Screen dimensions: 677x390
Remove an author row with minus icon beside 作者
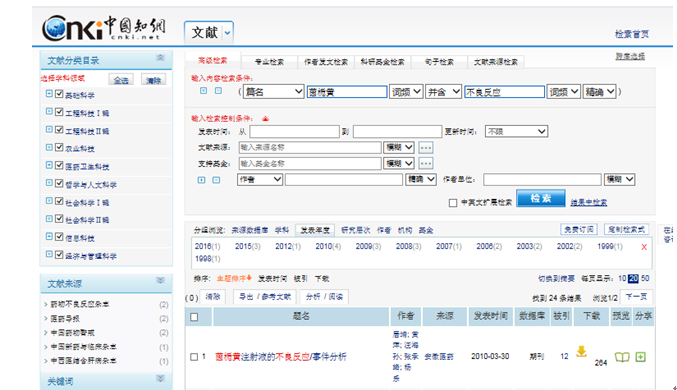coord(216,180)
